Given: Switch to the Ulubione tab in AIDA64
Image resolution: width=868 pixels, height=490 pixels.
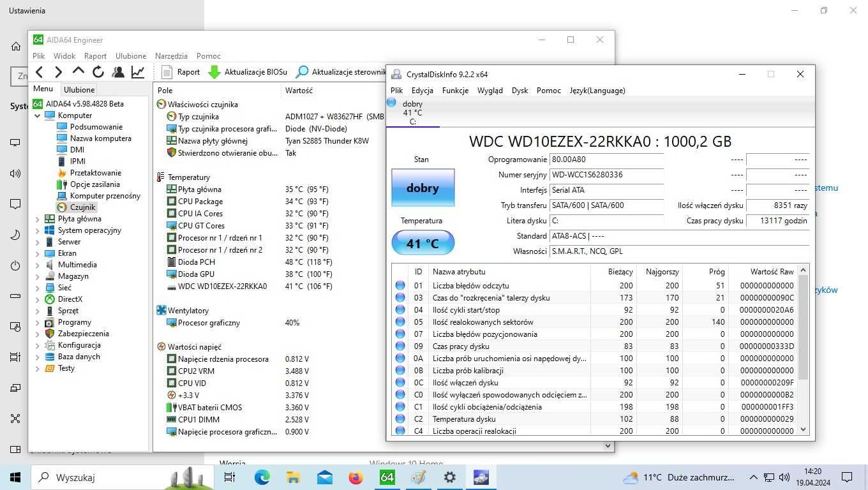Looking at the screenshot, I should coord(79,89).
